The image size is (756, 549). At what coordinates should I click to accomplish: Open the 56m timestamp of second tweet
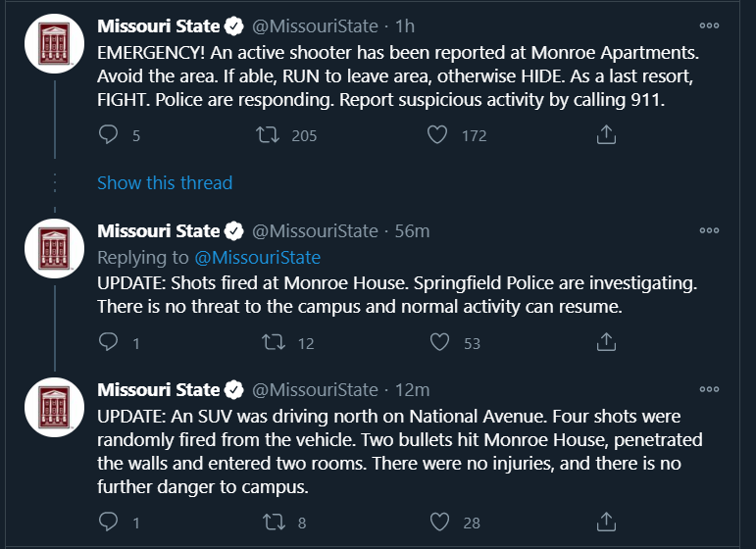(412, 231)
